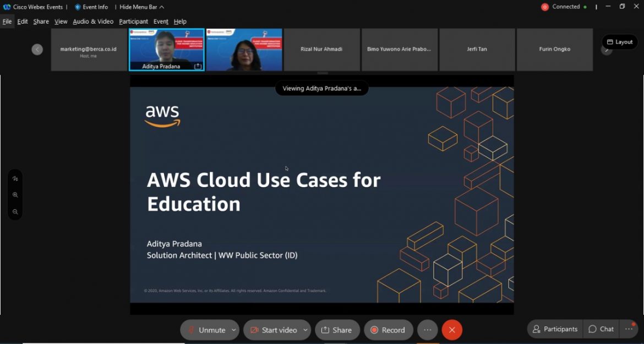Image resolution: width=644 pixels, height=344 pixels.
Task: Open the Participants panel
Action: tap(555, 329)
